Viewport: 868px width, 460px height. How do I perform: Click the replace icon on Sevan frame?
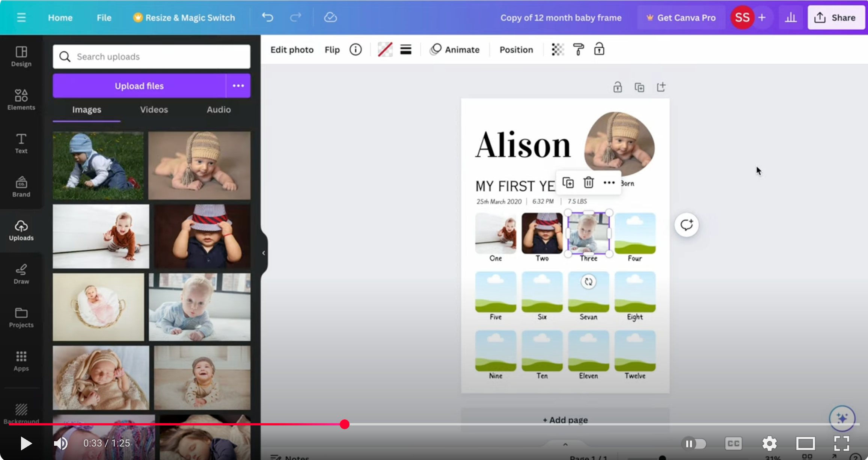pos(588,281)
